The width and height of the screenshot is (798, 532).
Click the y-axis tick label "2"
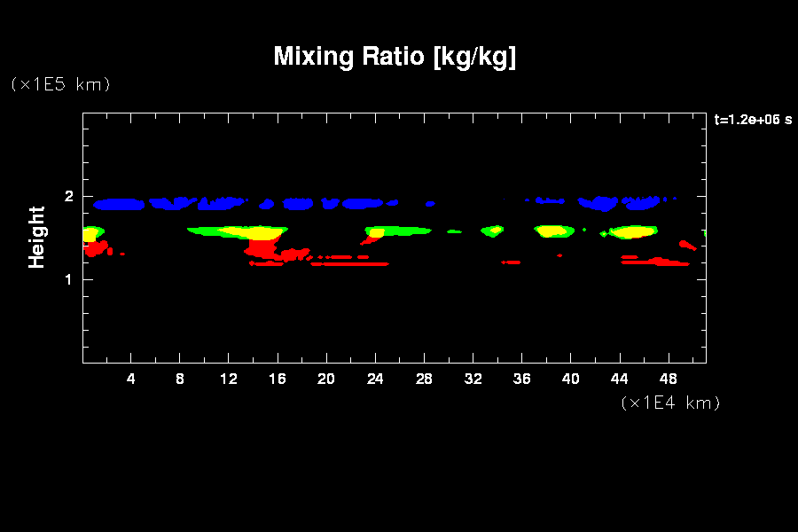point(67,197)
